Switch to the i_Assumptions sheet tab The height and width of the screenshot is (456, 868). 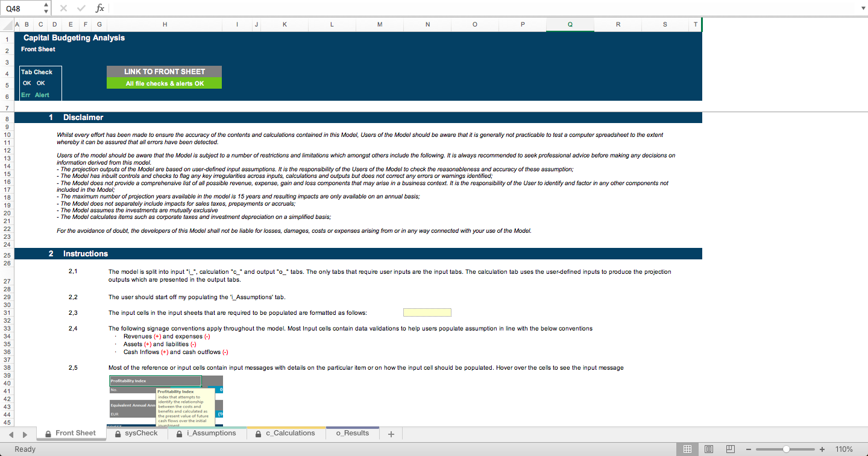point(206,433)
